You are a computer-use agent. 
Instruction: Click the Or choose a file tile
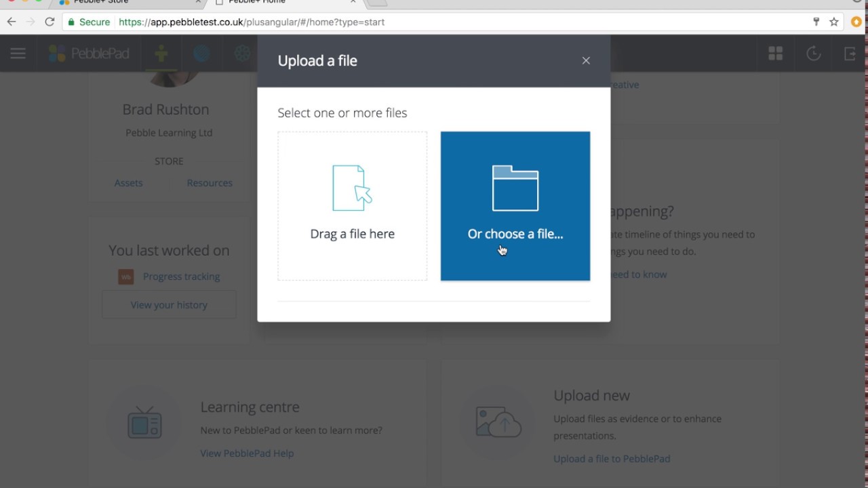coord(515,206)
